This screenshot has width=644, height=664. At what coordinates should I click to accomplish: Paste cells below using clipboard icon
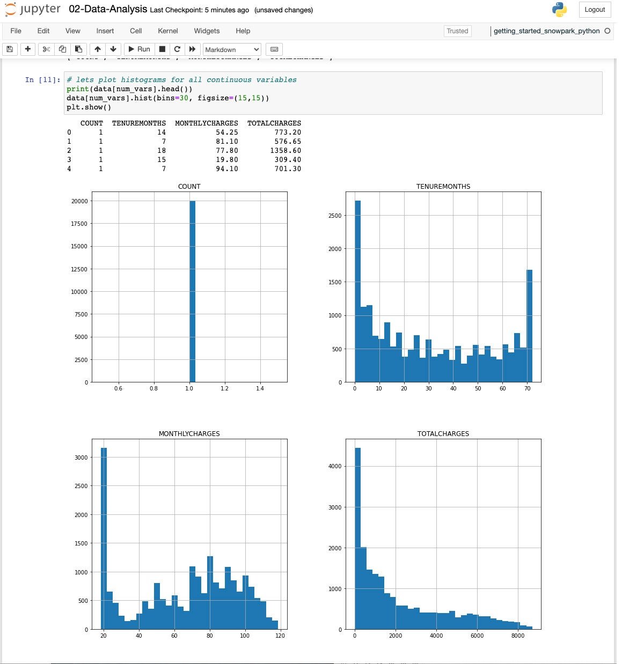78,49
